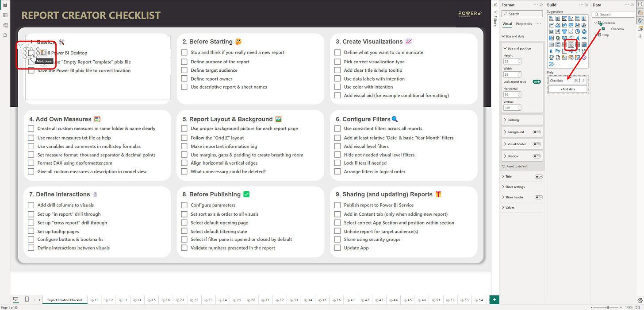The width and height of the screenshot is (644, 310).
Task: Turn on the Background toggle
Action: point(537,132)
